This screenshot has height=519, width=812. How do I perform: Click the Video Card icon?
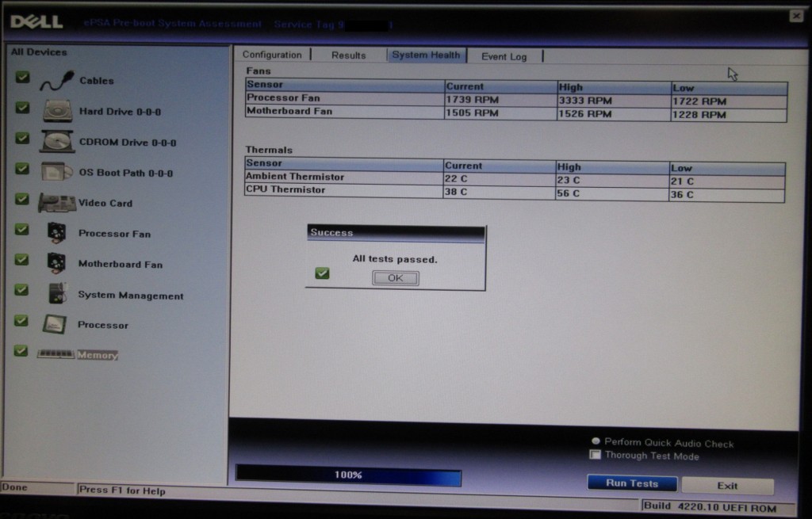[57, 203]
